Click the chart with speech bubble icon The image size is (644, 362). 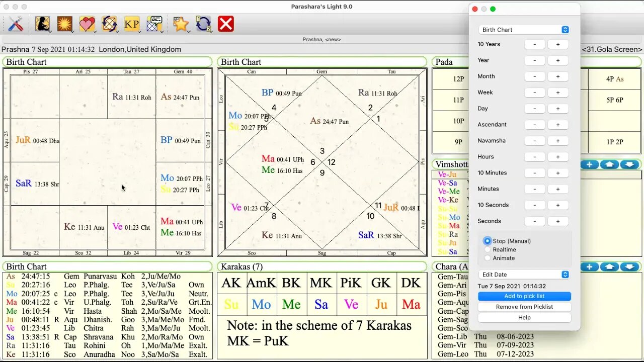[x=154, y=24]
